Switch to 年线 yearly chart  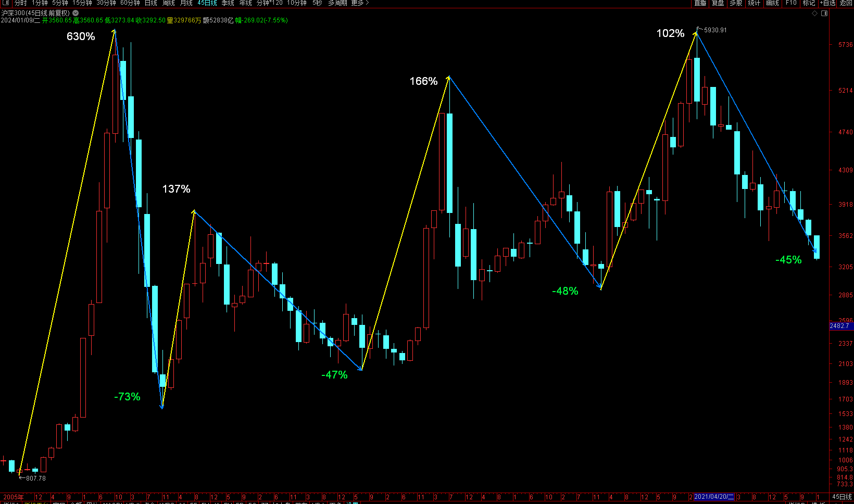246,3
